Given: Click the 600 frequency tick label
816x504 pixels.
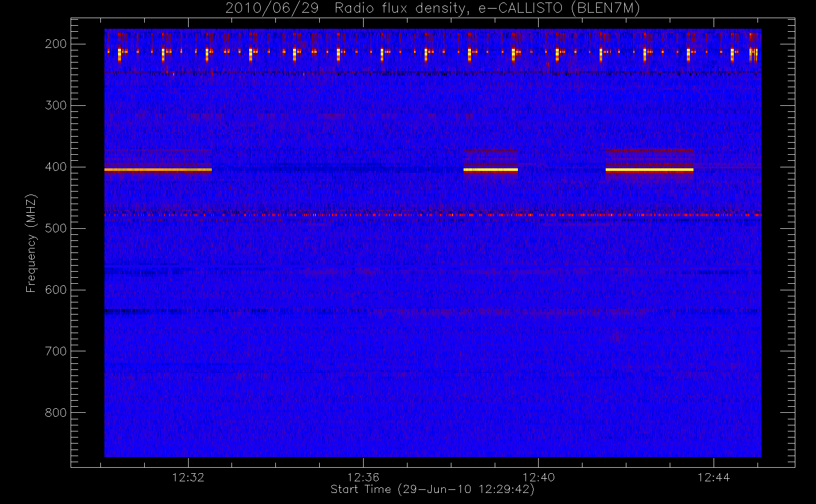Looking at the screenshot, I should [x=55, y=290].
